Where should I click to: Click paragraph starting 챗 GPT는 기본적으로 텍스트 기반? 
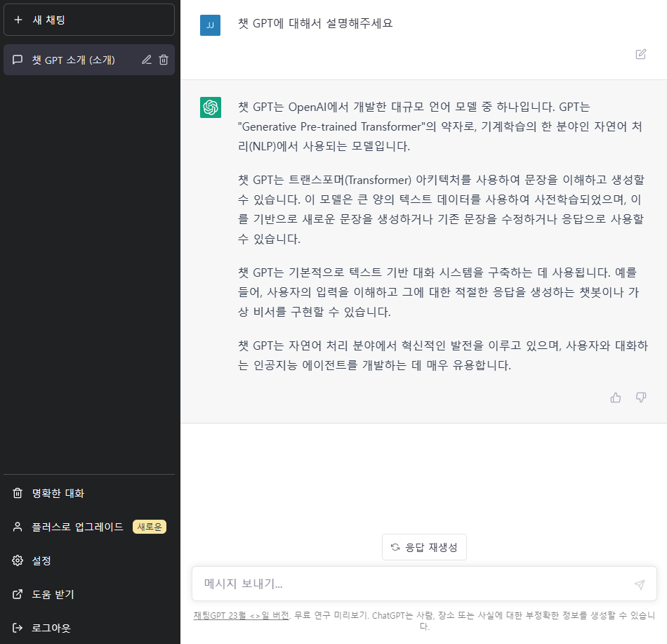[x=439, y=292]
